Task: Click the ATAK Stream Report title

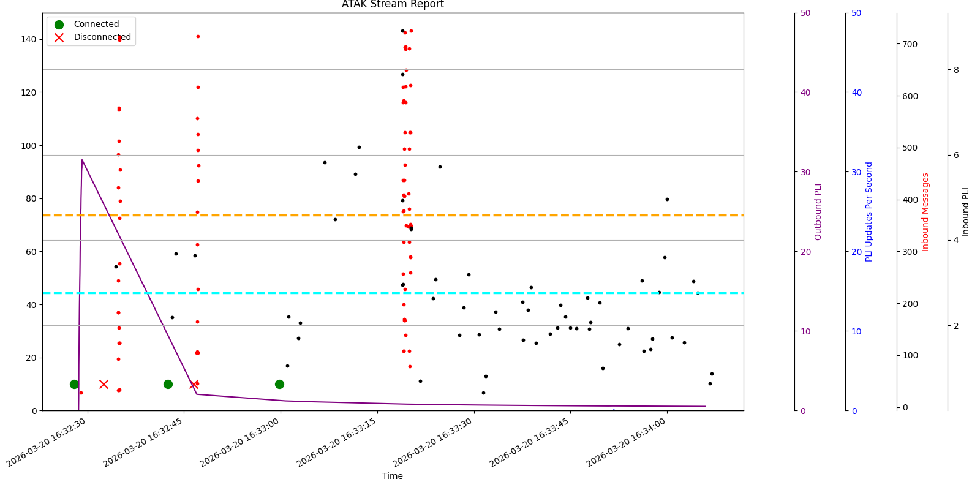Action: coord(393,5)
